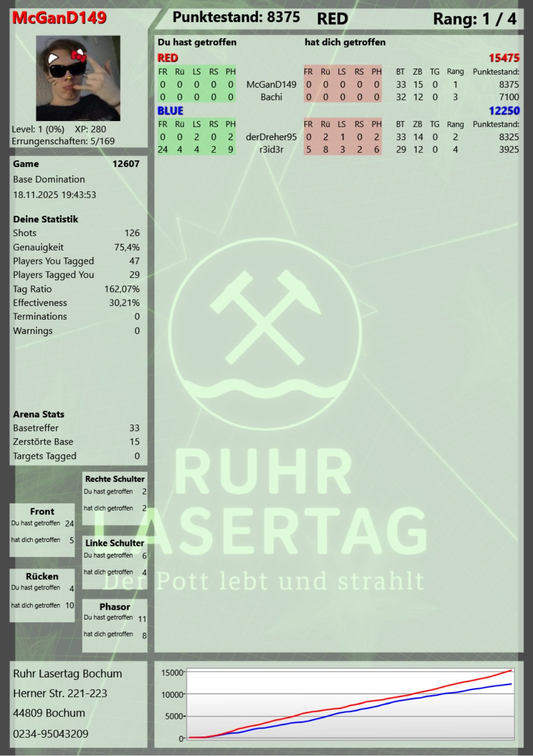Select the Phasor hit zone box
Screen dimensions: 533x756
click(114, 625)
